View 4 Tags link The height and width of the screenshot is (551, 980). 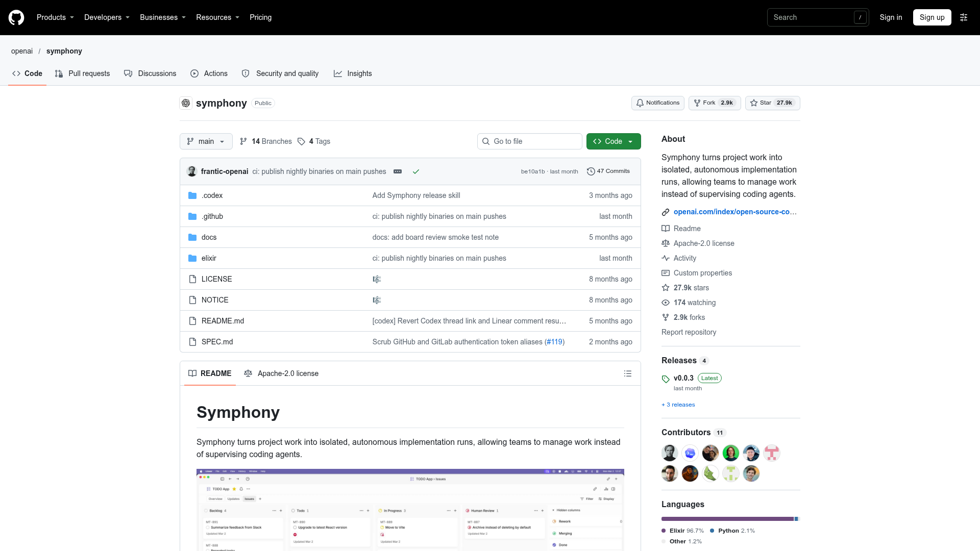point(314,141)
